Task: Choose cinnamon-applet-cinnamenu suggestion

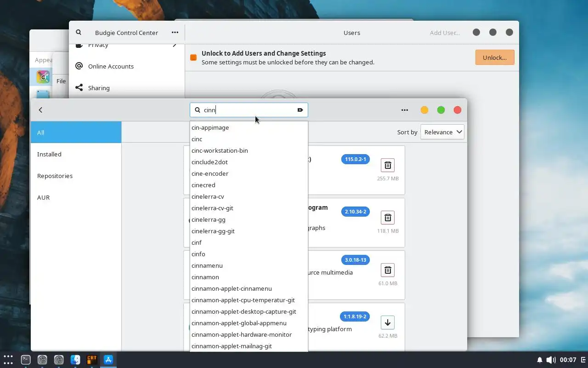Action: [x=249, y=288]
